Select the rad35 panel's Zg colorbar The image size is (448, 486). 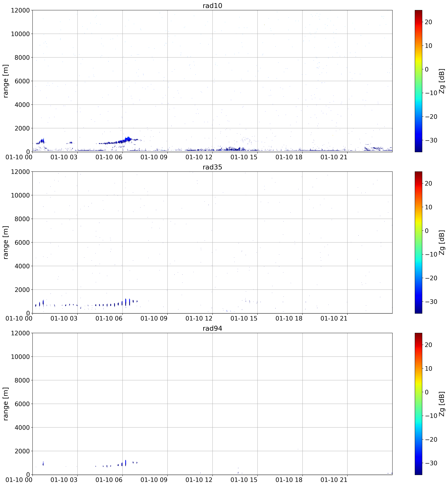tap(418, 242)
